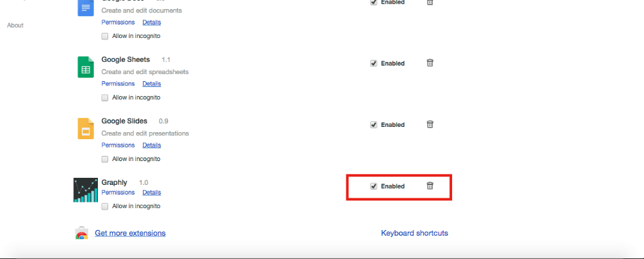
Task: Open Details for Google Slides
Action: [151, 145]
